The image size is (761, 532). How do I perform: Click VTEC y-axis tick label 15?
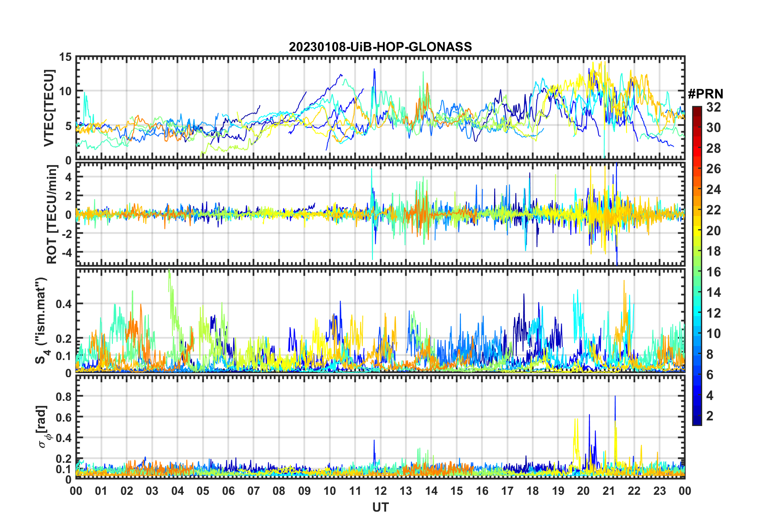coord(65,57)
